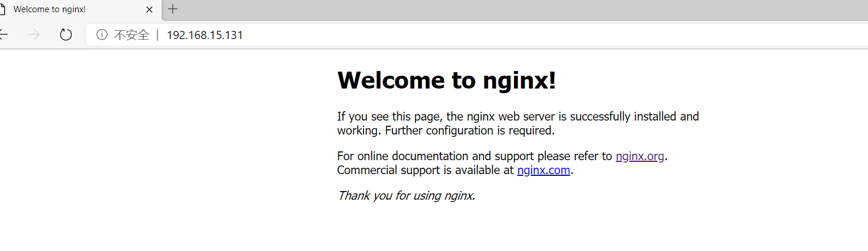Viewport: 868px width, 251px height.
Task: Click the address bar showing 192.168.15.131
Action: pos(477,35)
